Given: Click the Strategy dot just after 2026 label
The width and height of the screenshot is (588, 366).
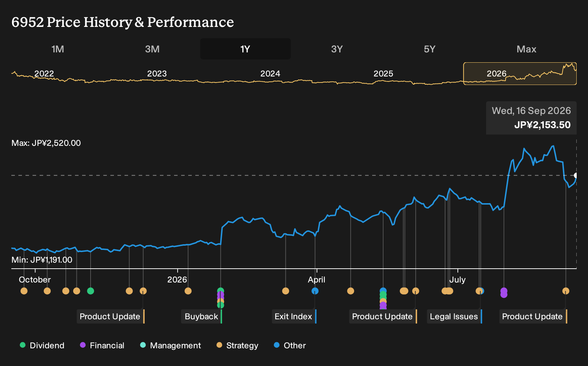Looking at the screenshot, I should (188, 291).
